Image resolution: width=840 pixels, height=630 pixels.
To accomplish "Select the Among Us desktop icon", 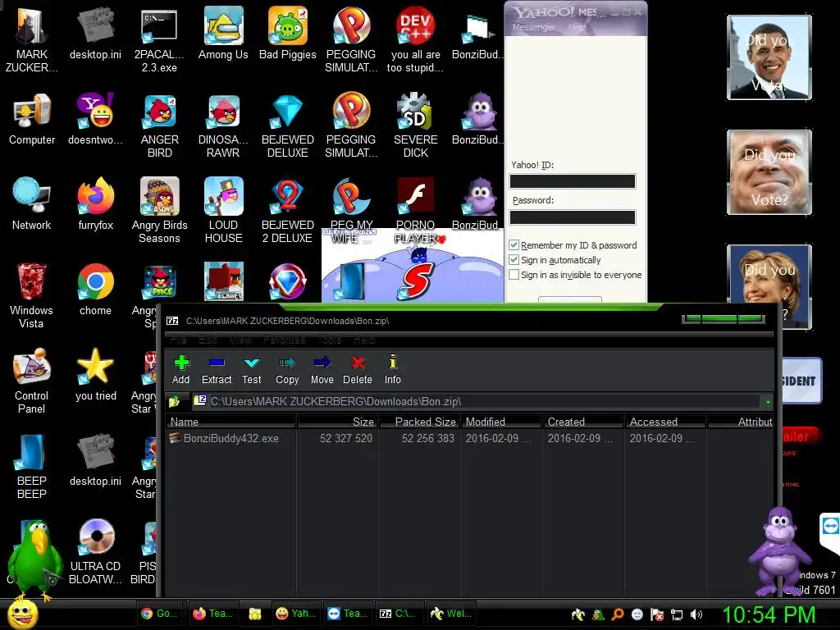I will tap(223, 33).
